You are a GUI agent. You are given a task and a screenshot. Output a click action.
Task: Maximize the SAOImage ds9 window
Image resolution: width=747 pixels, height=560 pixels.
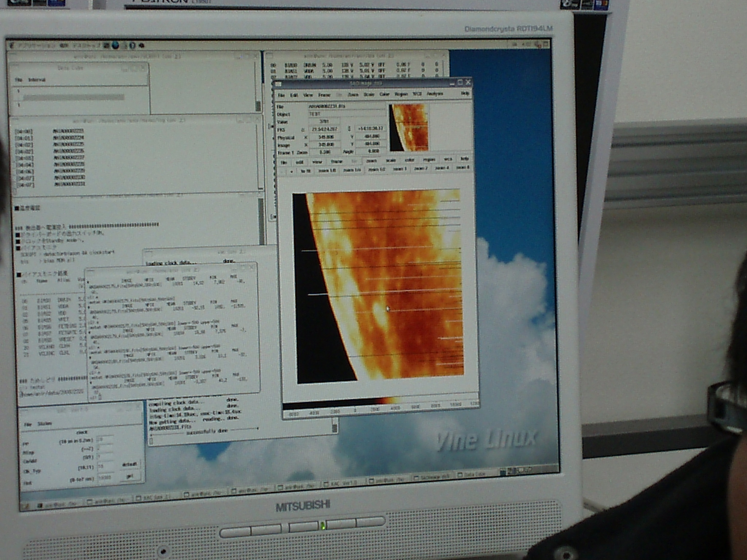click(460, 83)
